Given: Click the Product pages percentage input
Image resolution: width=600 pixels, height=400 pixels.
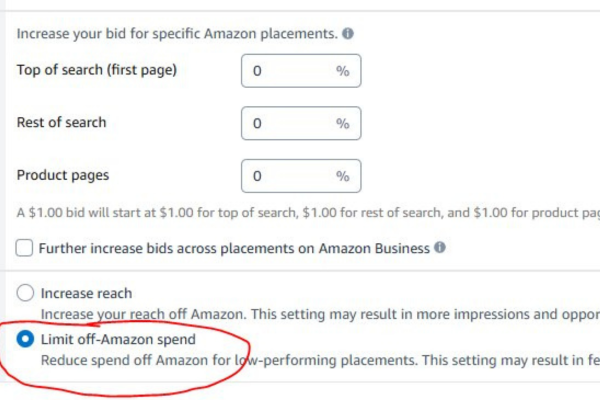Looking at the screenshot, I should (285, 176).
